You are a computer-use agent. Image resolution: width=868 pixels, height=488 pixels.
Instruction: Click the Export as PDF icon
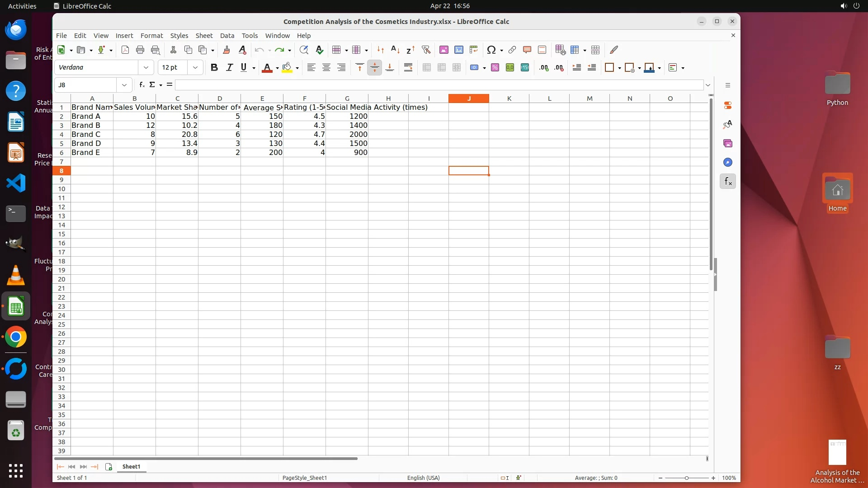click(125, 50)
